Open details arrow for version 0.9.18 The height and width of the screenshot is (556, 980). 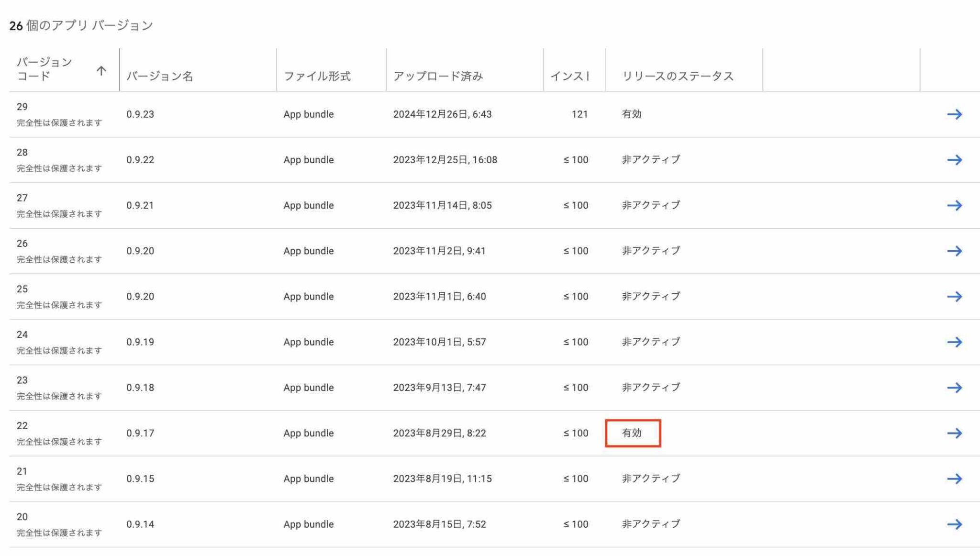954,388
